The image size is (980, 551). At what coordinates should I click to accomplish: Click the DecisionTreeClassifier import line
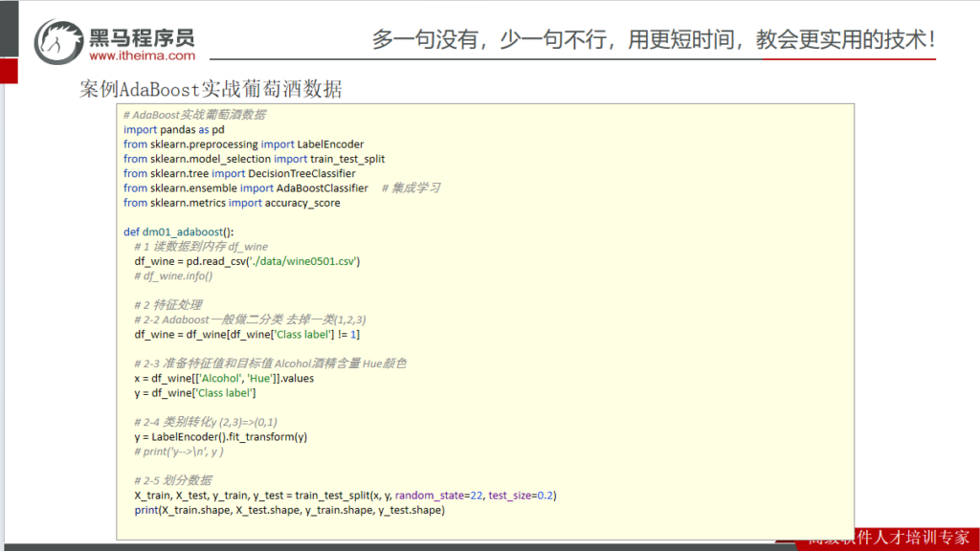click(239, 174)
